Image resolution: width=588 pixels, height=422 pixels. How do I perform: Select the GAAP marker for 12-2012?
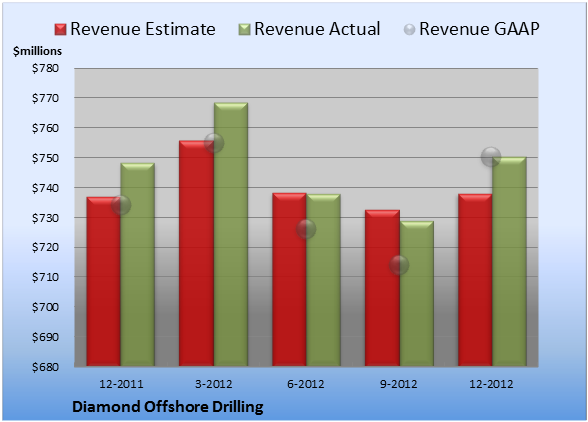491,157
